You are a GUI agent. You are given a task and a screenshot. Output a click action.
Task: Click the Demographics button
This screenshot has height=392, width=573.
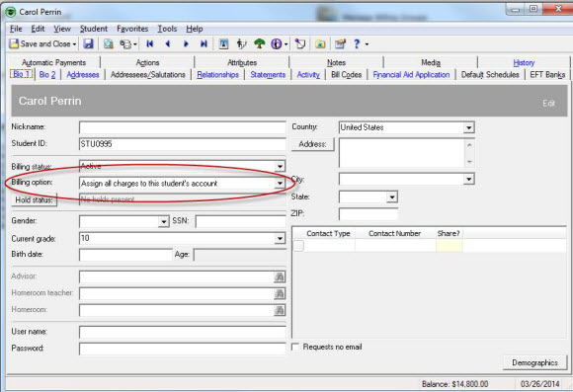pos(534,362)
